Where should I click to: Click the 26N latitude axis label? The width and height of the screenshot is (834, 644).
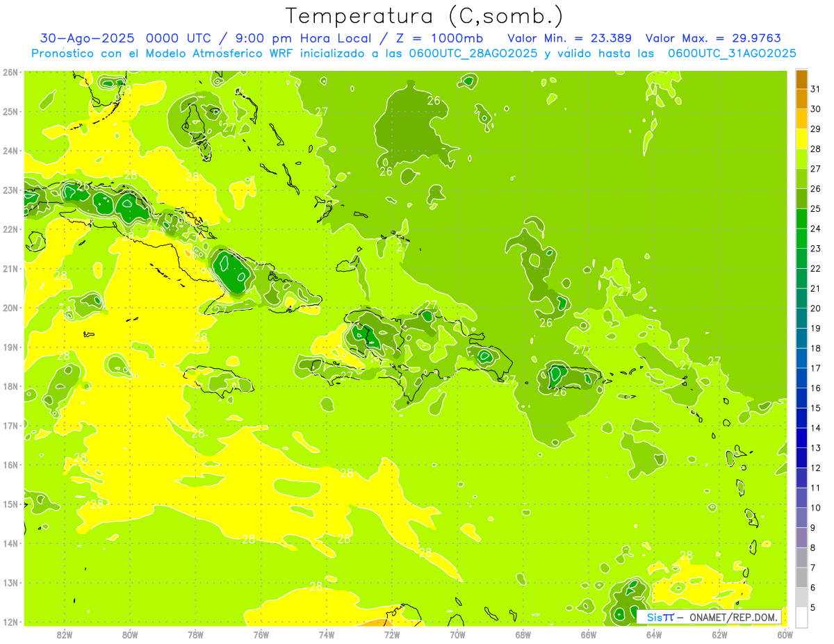pyautogui.click(x=10, y=72)
